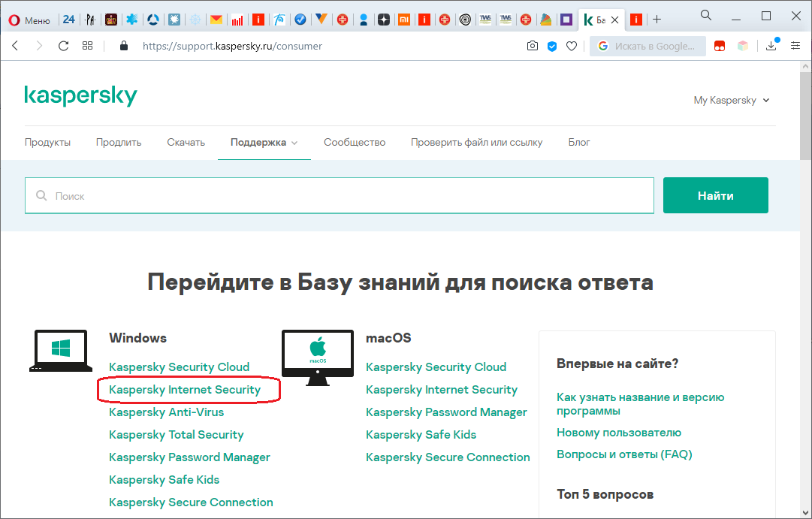The height and width of the screenshot is (519, 812).
Task: Expand the My Kaspersky dropdown
Action: 731,100
